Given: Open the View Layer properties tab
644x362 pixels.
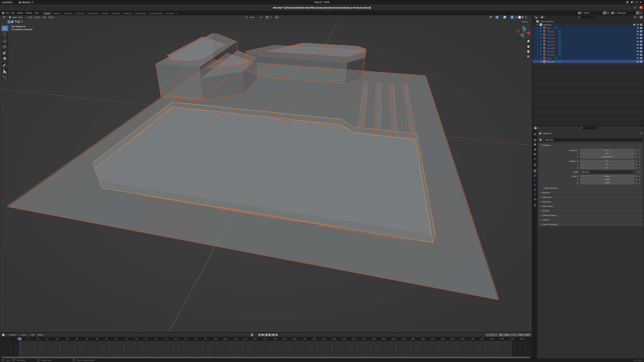Looking at the screenshot, I should [535, 149].
